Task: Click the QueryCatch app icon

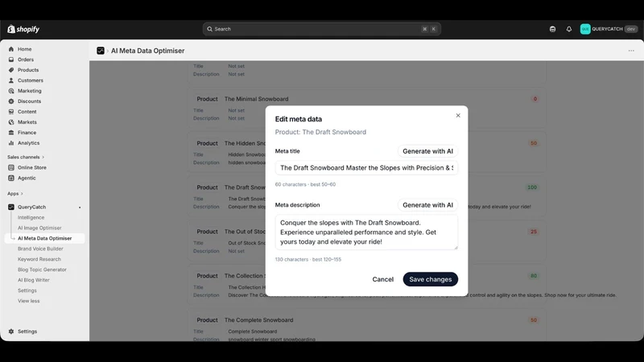Action: point(11,207)
